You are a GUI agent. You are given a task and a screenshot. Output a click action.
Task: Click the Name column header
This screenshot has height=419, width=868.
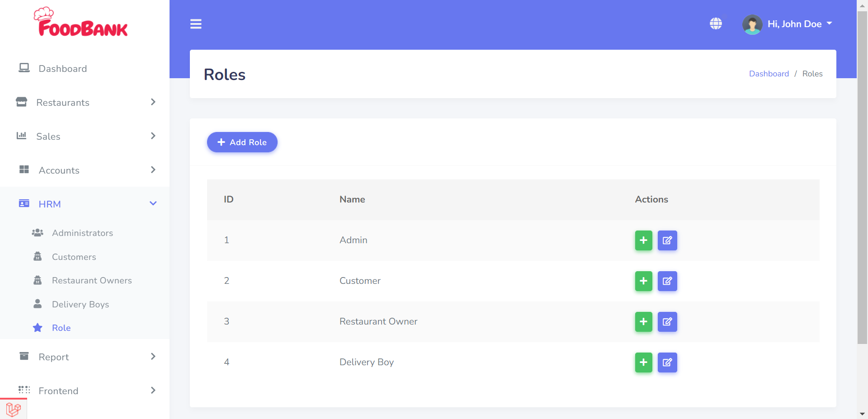pyautogui.click(x=352, y=199)
